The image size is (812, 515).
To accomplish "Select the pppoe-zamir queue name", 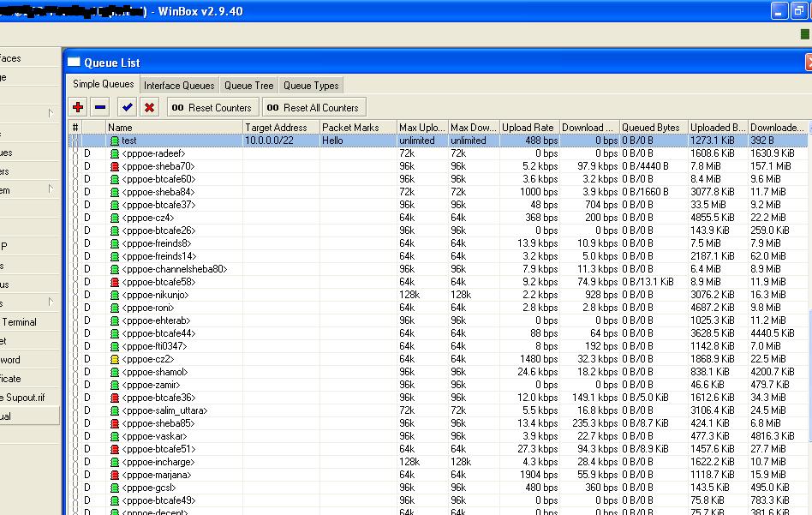I will coord(152,385).
